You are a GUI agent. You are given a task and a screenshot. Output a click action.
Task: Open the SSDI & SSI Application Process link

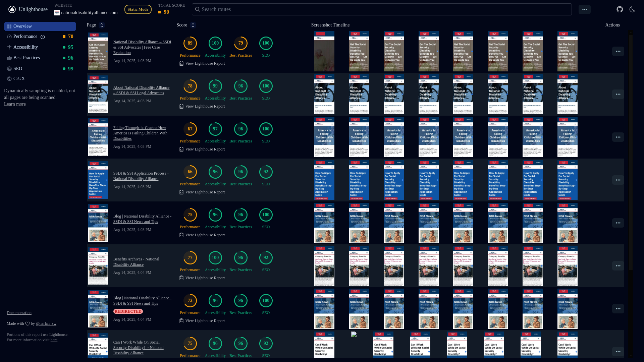pyautogui.click(x=141, y=176)
